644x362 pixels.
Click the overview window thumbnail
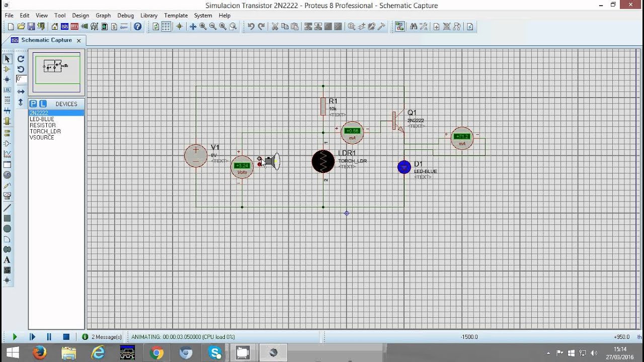coord(56,72)
